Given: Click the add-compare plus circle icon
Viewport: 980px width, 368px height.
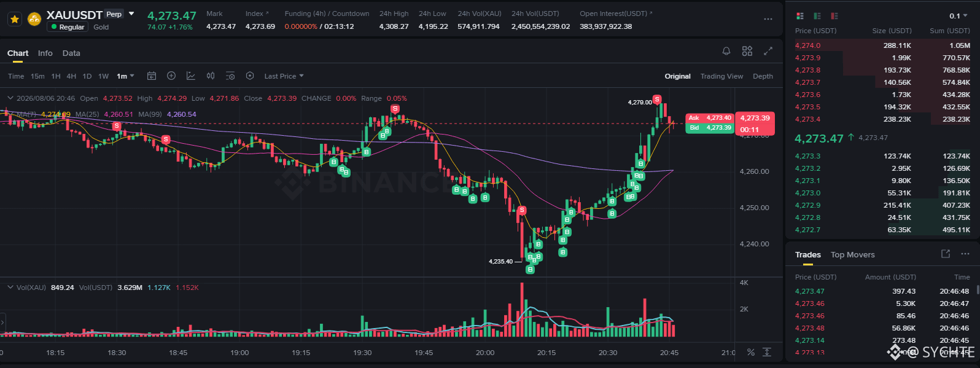Looking at the screenshot, I should [171, 76].
